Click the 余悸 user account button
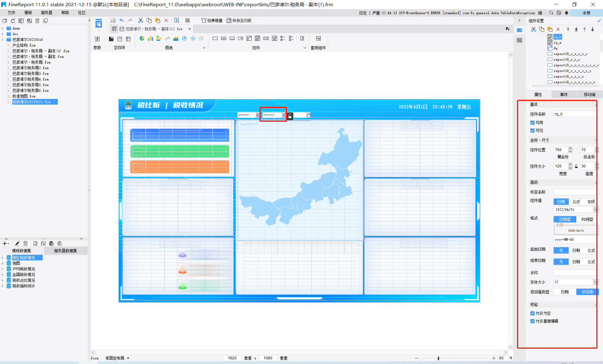 pos(587,13)
